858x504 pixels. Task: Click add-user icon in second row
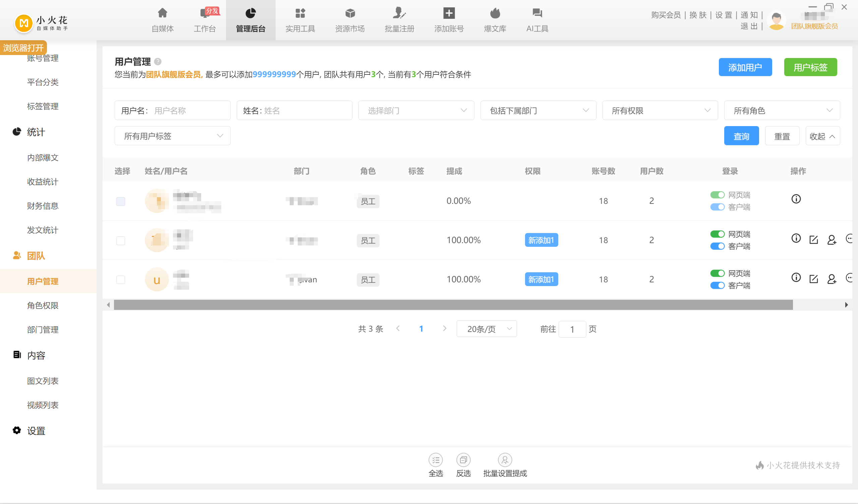point(832,240)
